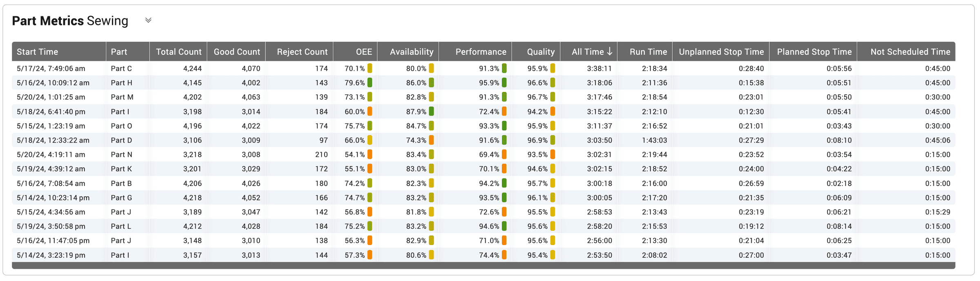The height and width of the screenshot is (281, 980).
Task: Sort by Reject Count column header
Action: tap(302, 52)
